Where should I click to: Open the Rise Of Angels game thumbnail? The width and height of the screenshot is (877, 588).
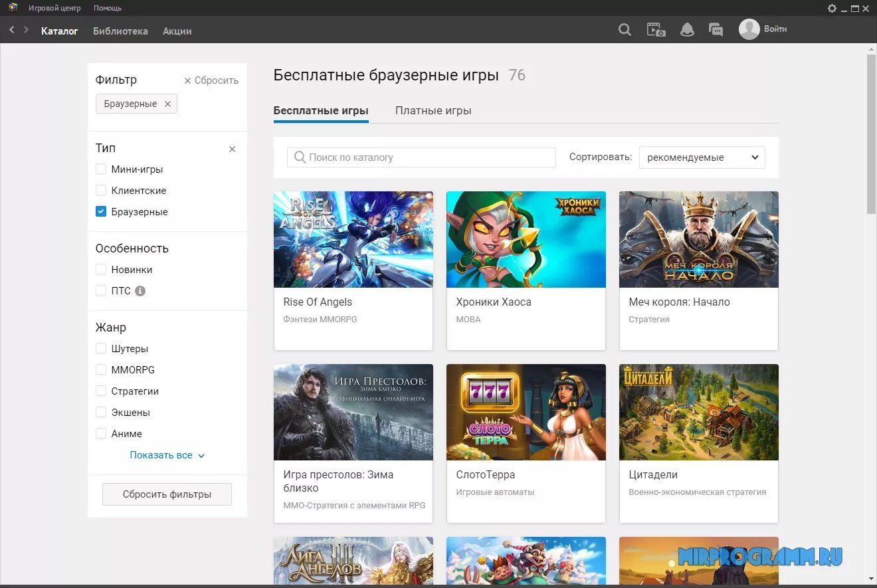pyautogui.click(x=353, y=240)
